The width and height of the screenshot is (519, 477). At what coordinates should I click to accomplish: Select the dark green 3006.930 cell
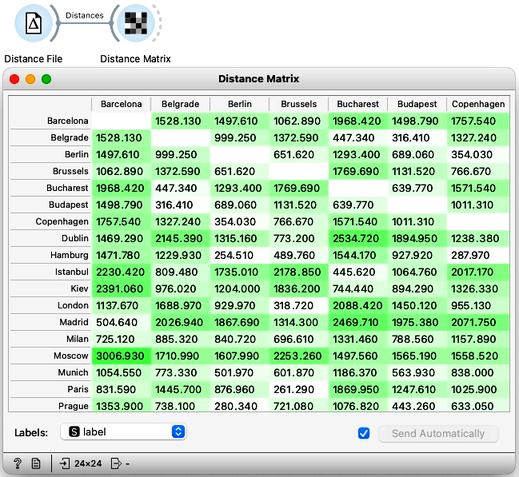click(121, 356)
